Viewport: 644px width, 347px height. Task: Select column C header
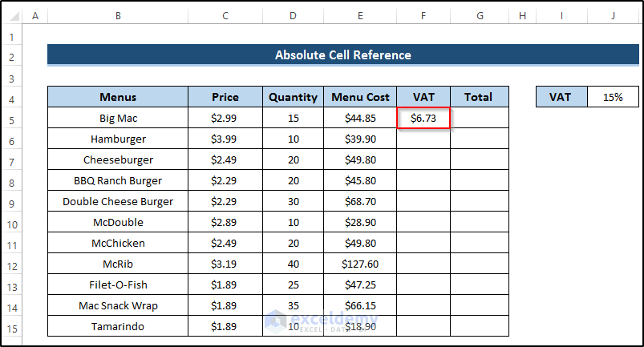point(225,15)
